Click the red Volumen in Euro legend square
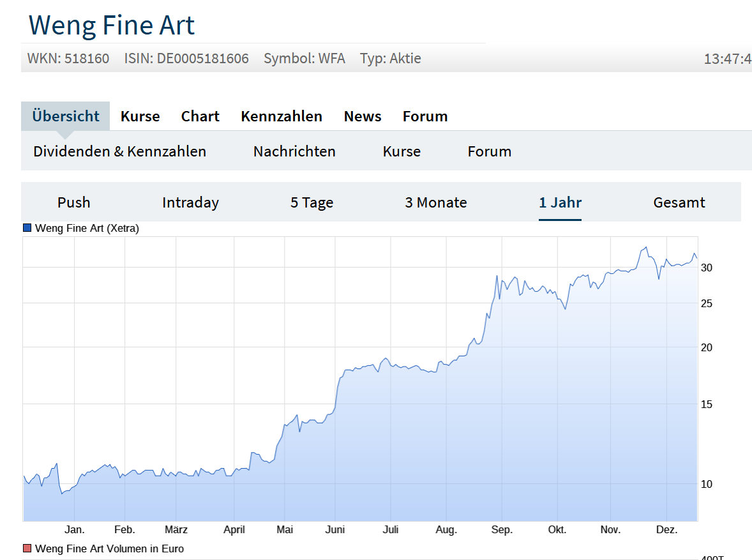This screenshot has width=752, height=560. [27, 549]
